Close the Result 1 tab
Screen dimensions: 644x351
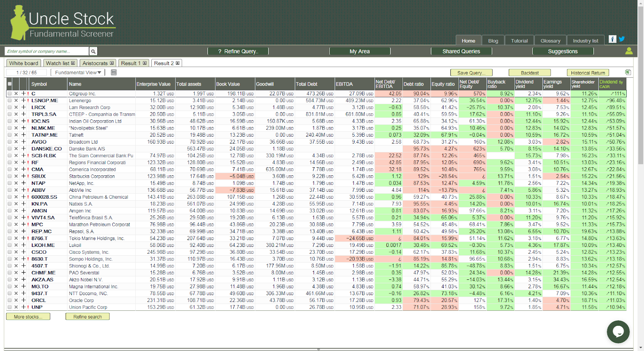(144, 63)
